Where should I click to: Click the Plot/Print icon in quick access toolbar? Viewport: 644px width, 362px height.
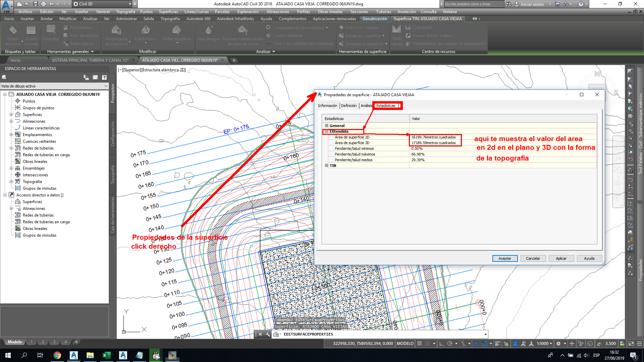[x=43, y=4]
